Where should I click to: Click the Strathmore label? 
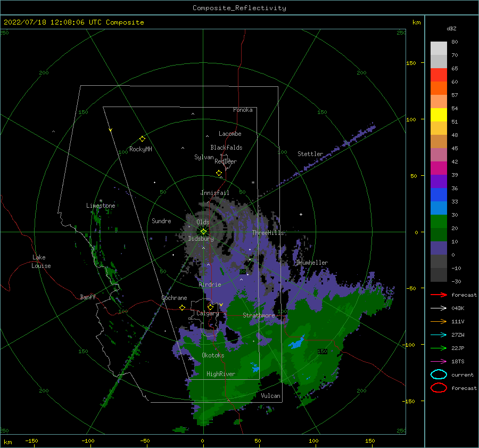[x=259, y=315]
